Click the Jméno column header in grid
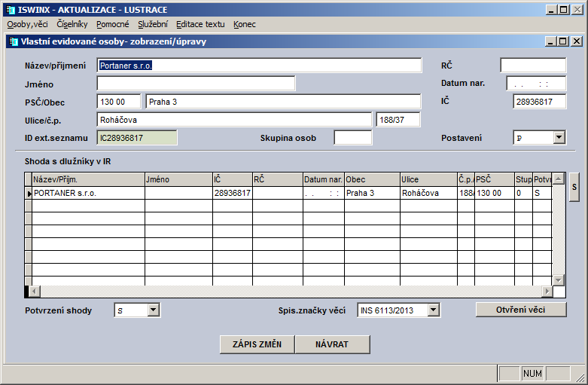The width and height of the screenshot is (588, 385). coord(179,179)
